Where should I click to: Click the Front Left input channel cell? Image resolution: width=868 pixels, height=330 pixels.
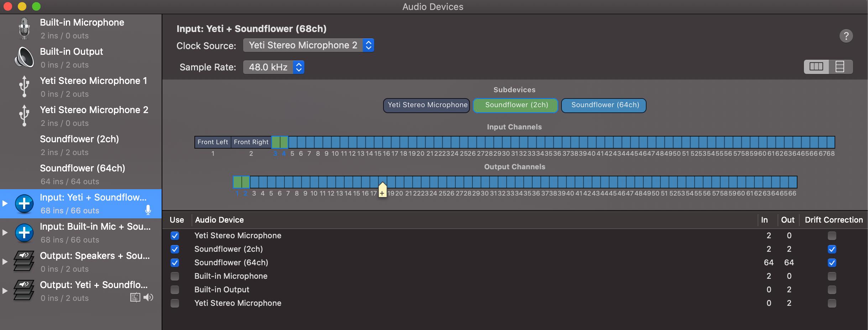pyautogui.click(x=213, y=142)
